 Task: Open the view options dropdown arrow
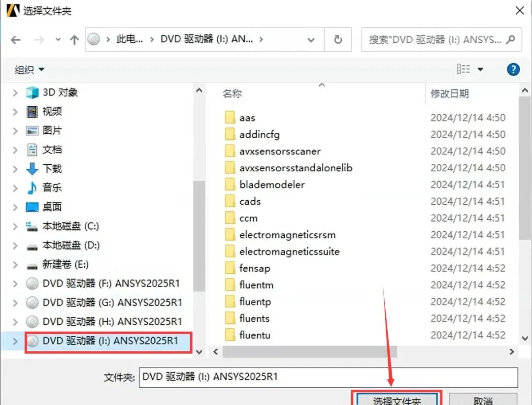(x=480, y=69)
